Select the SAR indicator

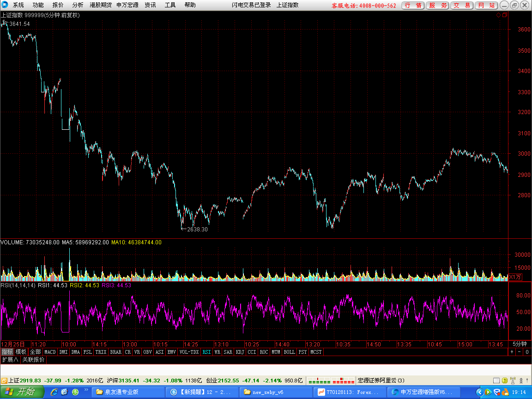pyautogui.click(x=228, y=352)
